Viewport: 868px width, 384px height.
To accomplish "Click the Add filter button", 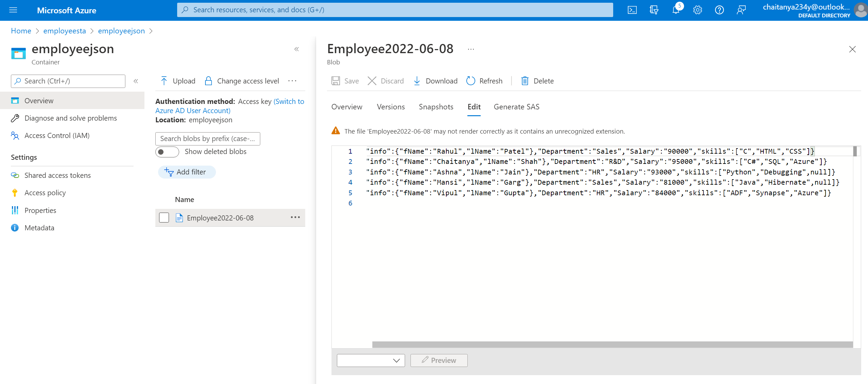I will (186, 172).
